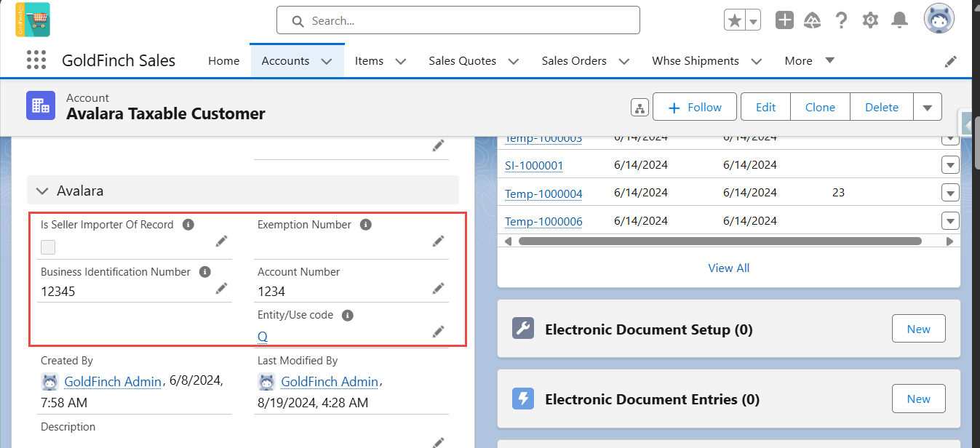Click into the Search box
The width and height of the screenshot is (980, 448).
(x=458, y=20)
